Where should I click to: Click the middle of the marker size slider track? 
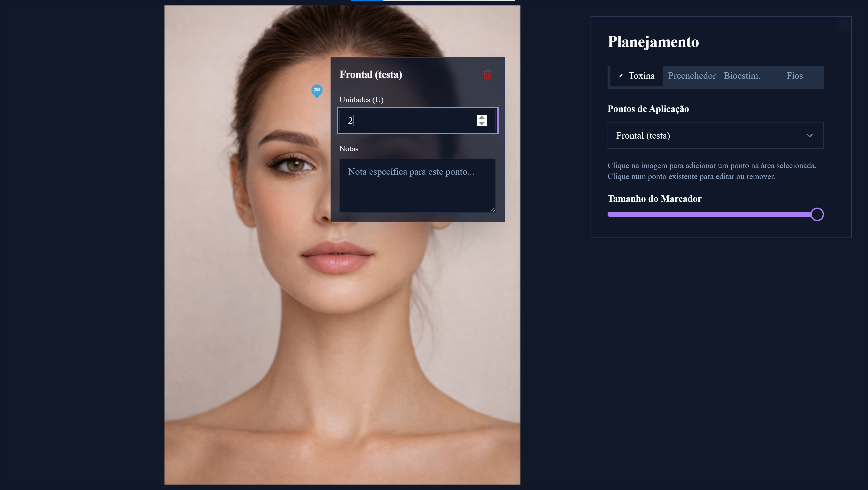[713, 214]
